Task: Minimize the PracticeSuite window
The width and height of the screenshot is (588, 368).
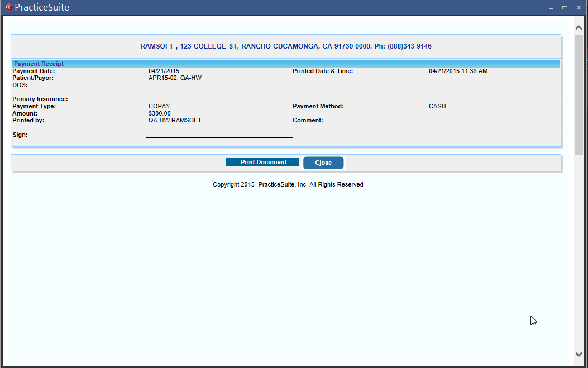Action: (x=552, y=7)
